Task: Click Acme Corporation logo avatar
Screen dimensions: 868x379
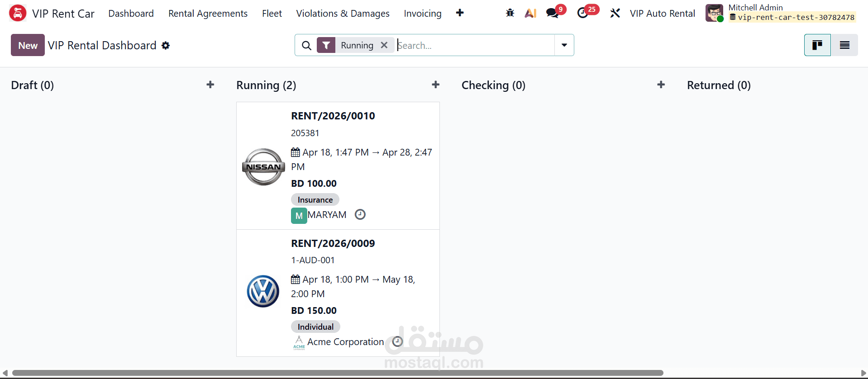Action: 299,342
